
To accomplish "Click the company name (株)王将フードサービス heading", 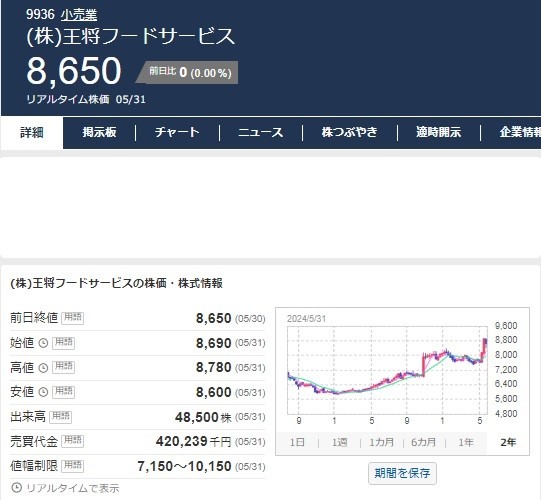I will (130, 37).
